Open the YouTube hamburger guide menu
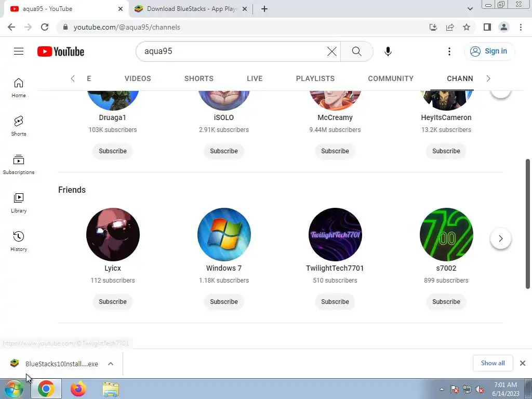 (x=19, y=51)
